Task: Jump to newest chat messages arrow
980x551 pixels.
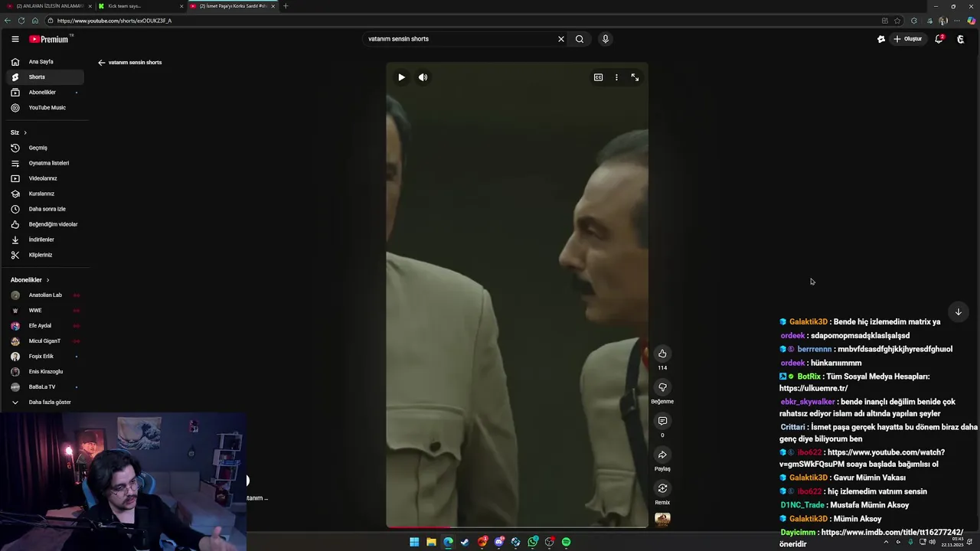Action: pos(958,311)
